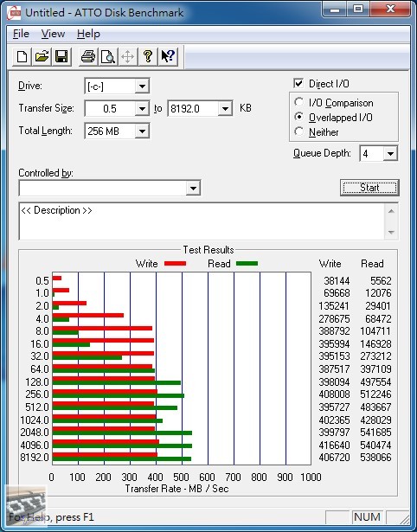Viewport: 417px width, 532px height.
Task: Click the 8192.0 row label in chart
Action: (35, 458)
